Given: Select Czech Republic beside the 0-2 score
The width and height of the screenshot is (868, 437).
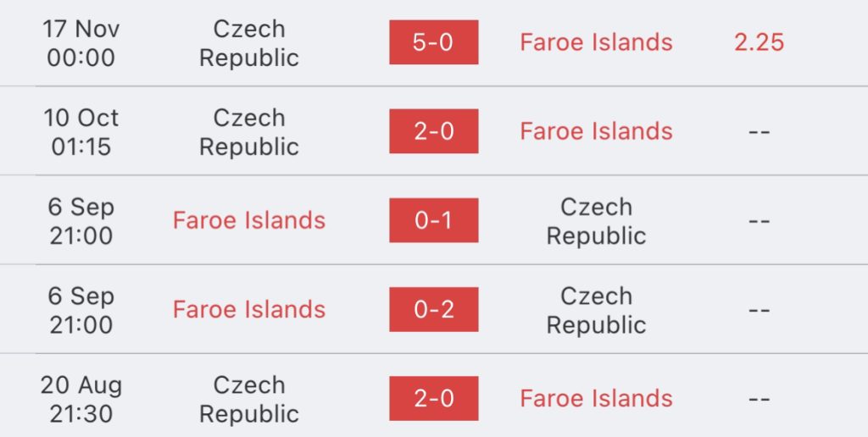Looking at the screenshot, I should coord(596,310).
